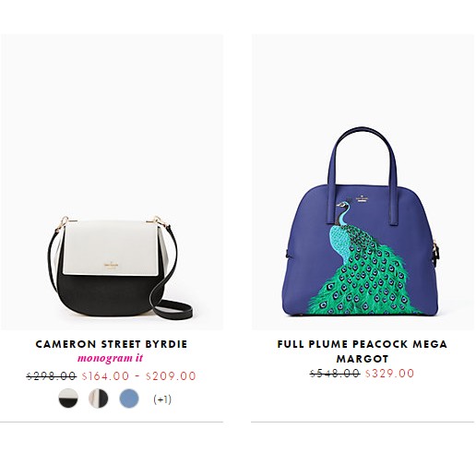476x476 pixels.
Task: Open the Cameron Street Byrdie product title
Action: (x=112, y=344)
